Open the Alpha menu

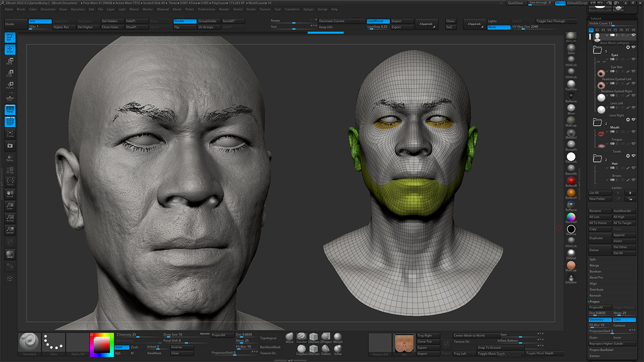[9, 9]
